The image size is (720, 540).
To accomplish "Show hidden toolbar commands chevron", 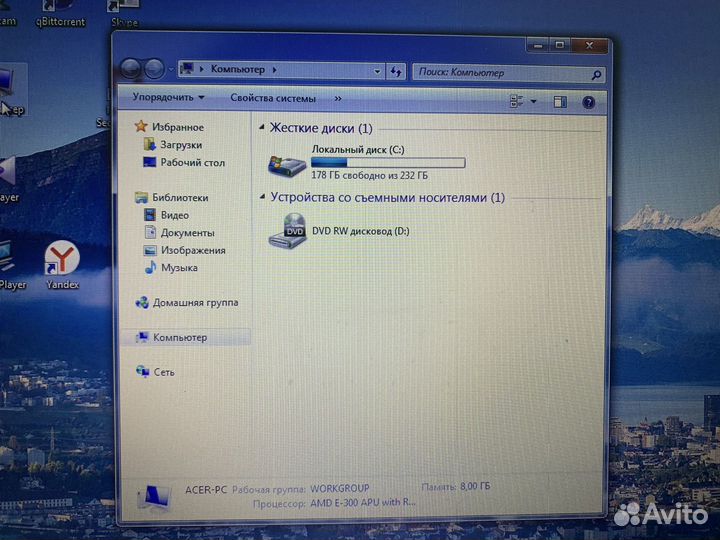I will tap(338, 98).
